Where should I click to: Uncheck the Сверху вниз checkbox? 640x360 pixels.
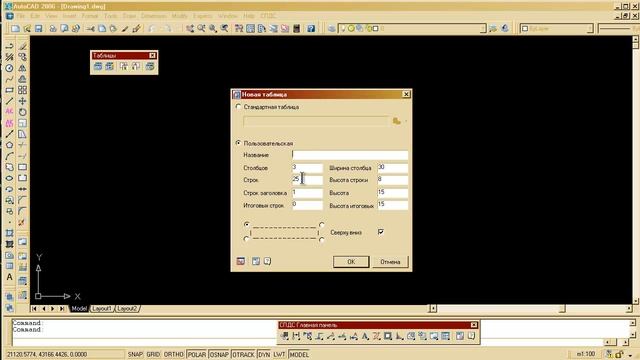(x=381, y=232)
